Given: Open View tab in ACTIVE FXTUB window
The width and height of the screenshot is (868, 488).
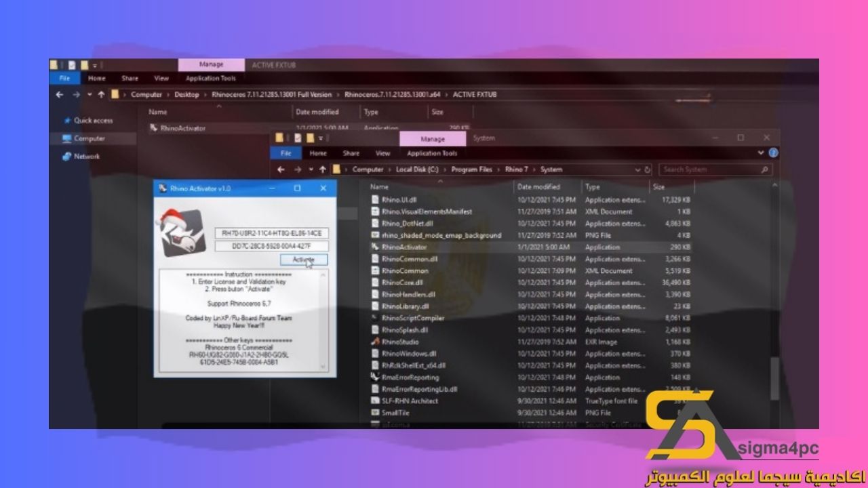Looking at the screenshot, I should coord(161,79).
